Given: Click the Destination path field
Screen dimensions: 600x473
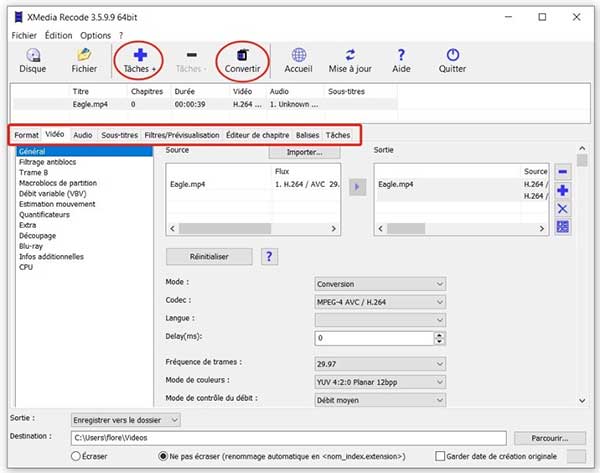Looking at the screenshot, I should 289,438.
